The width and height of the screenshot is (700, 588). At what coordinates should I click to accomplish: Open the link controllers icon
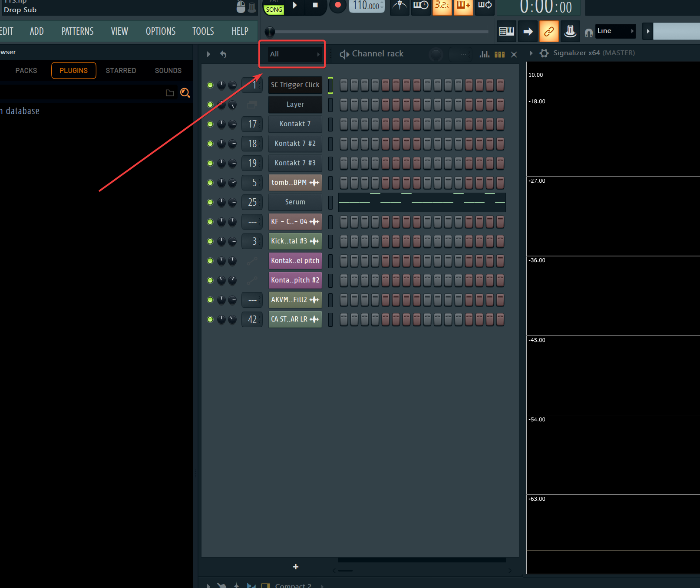pyautogui.click(x=549, y=31)
